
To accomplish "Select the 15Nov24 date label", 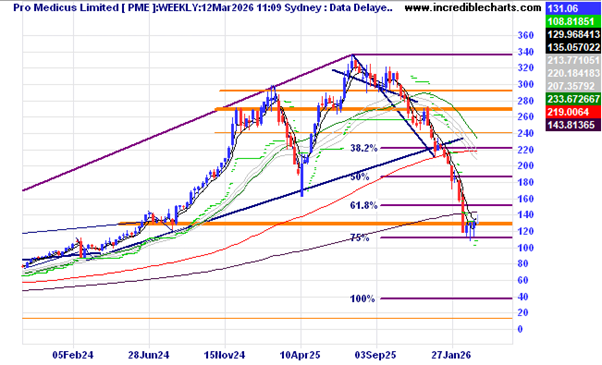I will 224,355.
